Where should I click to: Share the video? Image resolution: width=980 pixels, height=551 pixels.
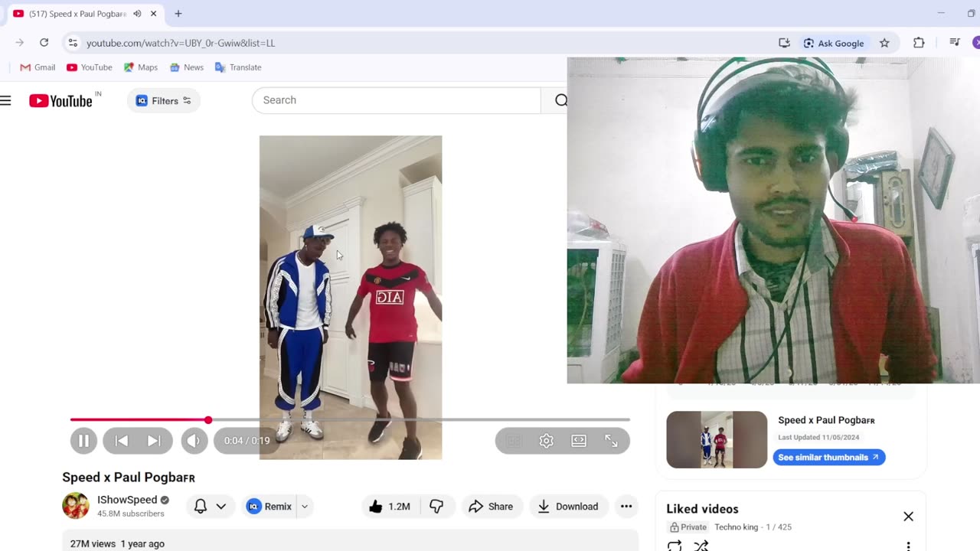click(x=491, y=507)
